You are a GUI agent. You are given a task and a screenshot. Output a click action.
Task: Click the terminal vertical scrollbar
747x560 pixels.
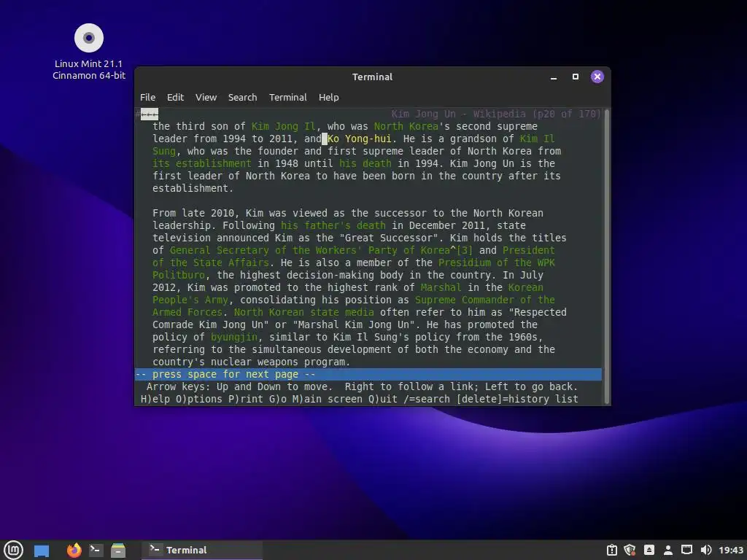coord(606,257)
